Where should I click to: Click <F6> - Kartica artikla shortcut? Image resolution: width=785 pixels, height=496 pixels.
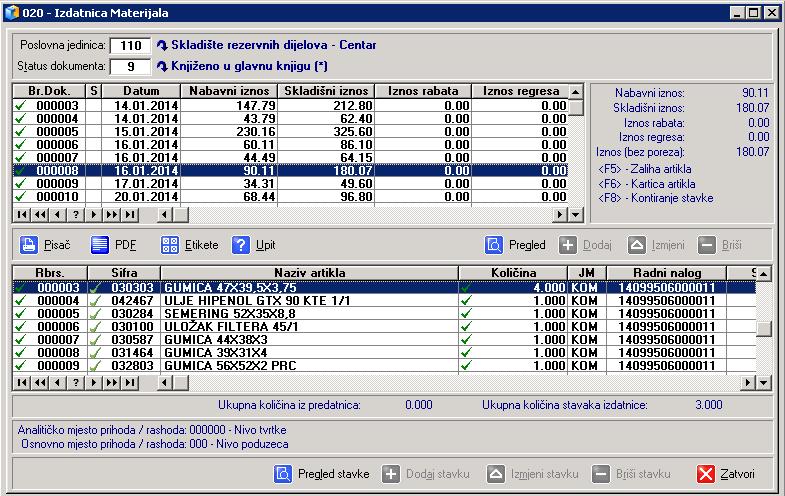coord(646,184)
